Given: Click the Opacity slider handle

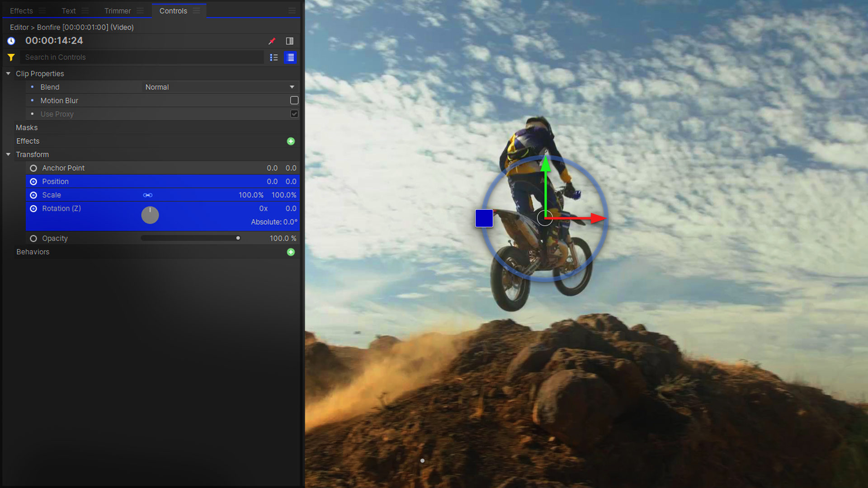Looking at the screenshot, I should [x=238, y=238].
